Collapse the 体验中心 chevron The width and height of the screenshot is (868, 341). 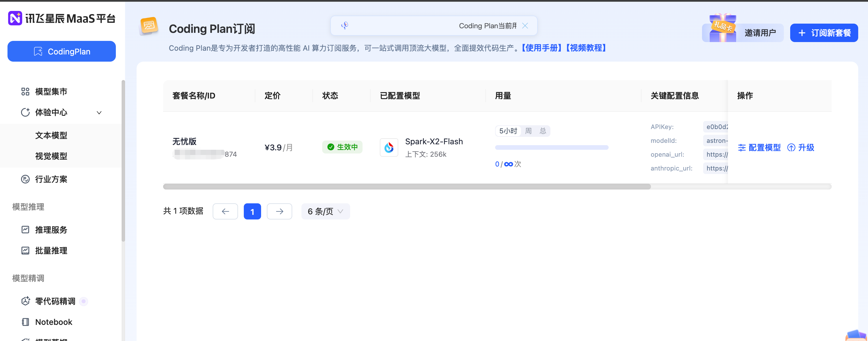pos(99,112)
